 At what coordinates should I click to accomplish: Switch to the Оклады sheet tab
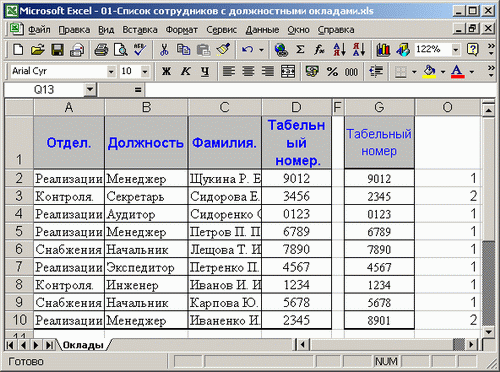[83, 345]
